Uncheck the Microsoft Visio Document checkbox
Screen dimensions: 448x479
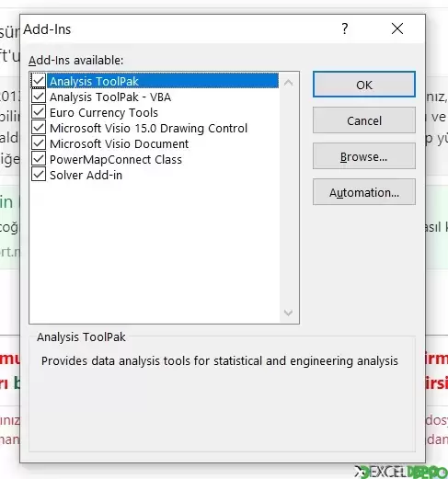pyautogui.click(x=39, y=143)
